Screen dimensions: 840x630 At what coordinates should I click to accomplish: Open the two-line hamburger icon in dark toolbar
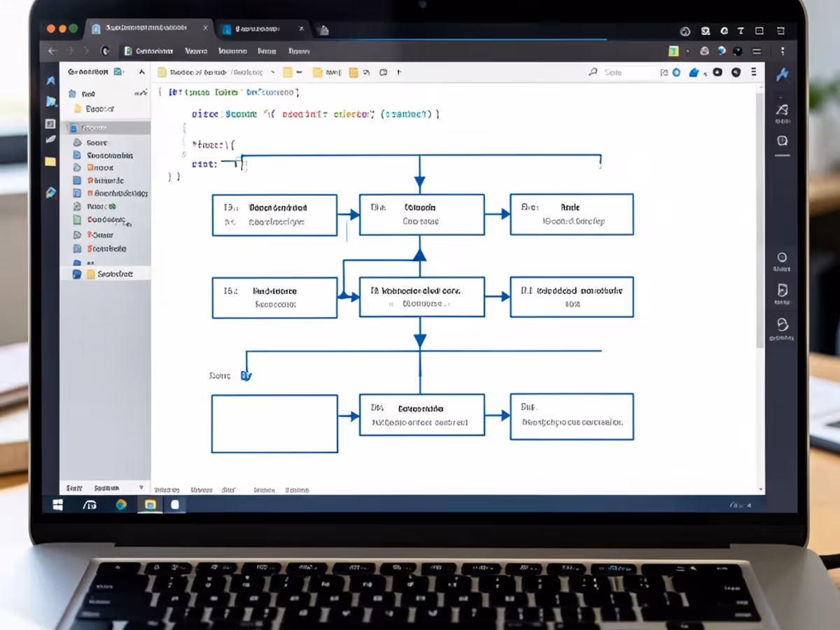coord(757,51)
